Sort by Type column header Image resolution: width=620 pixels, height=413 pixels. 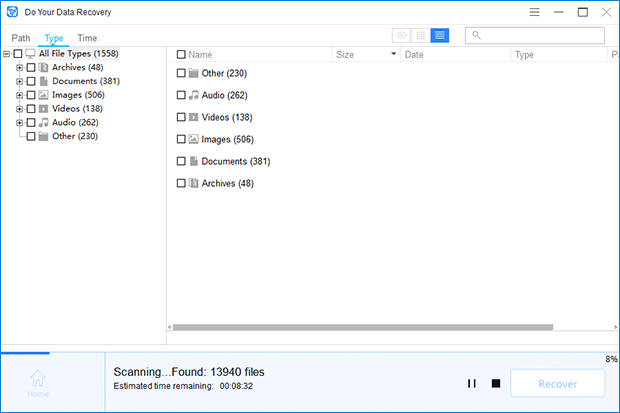[524, 55]
